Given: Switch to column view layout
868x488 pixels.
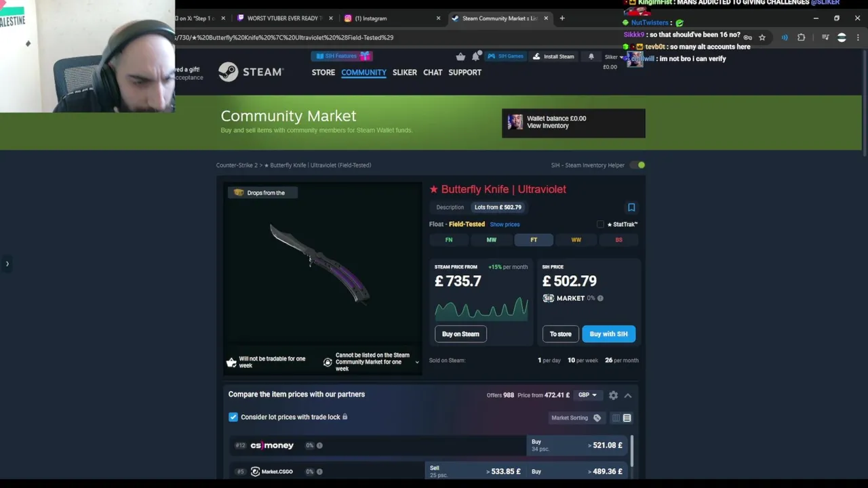Looking at the screenshot, I should tap(616, 418).
